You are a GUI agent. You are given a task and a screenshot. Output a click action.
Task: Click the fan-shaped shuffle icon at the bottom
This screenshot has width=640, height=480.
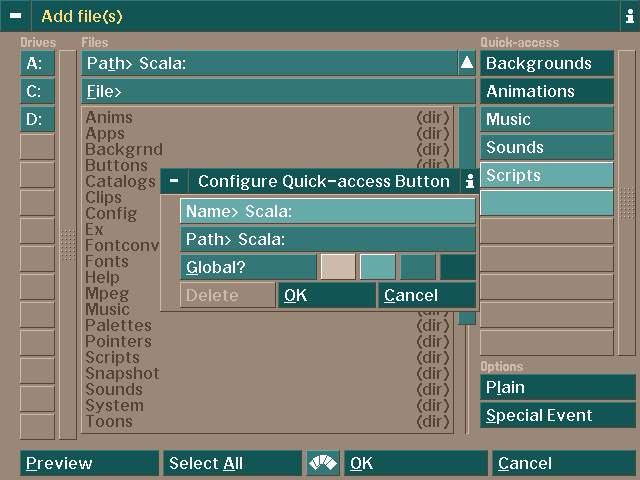coord(322,463)
